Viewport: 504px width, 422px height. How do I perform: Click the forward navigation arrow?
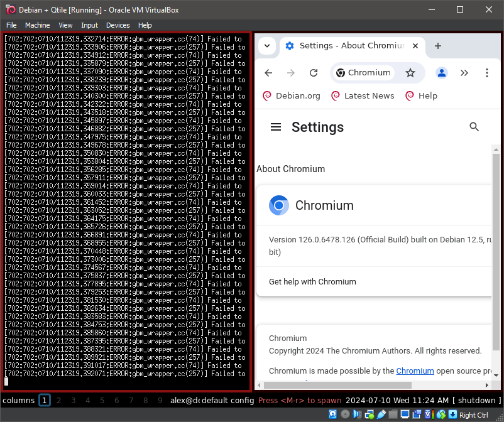tap(291, 73)
